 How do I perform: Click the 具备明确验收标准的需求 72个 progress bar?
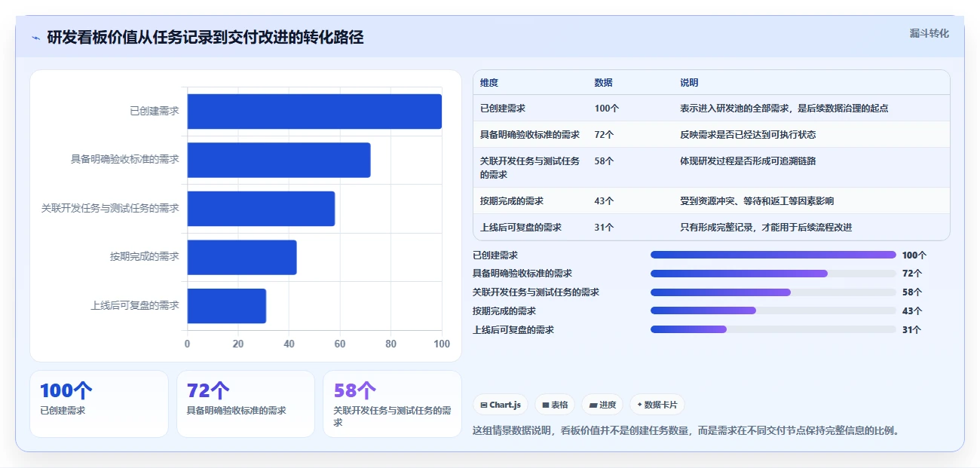pos(773,274)
